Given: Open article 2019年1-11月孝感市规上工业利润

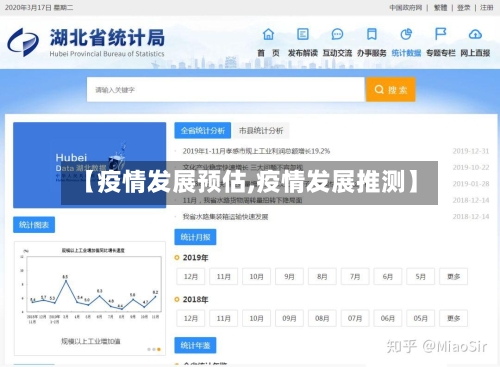Looking at the screenshot, I should [256, 151].
